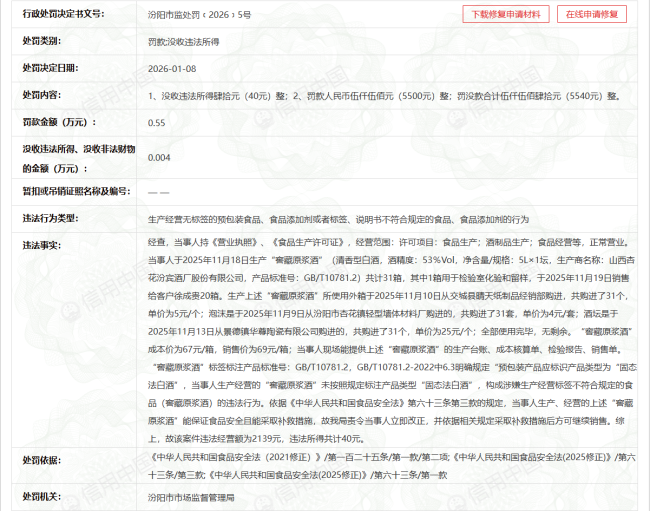The width and height of the screenshot is (650, 511).
Task: Click the closing line 违法经营额为2139元
Action: [257, 439]
